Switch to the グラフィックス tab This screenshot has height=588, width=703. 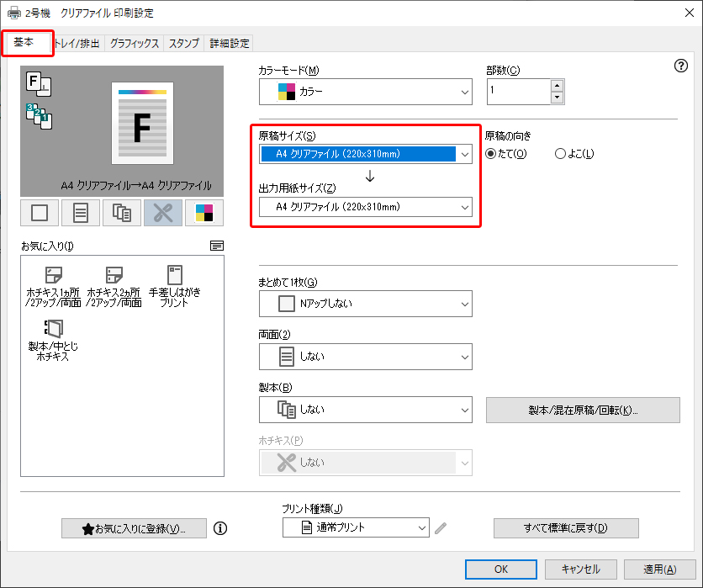[135, 44]
